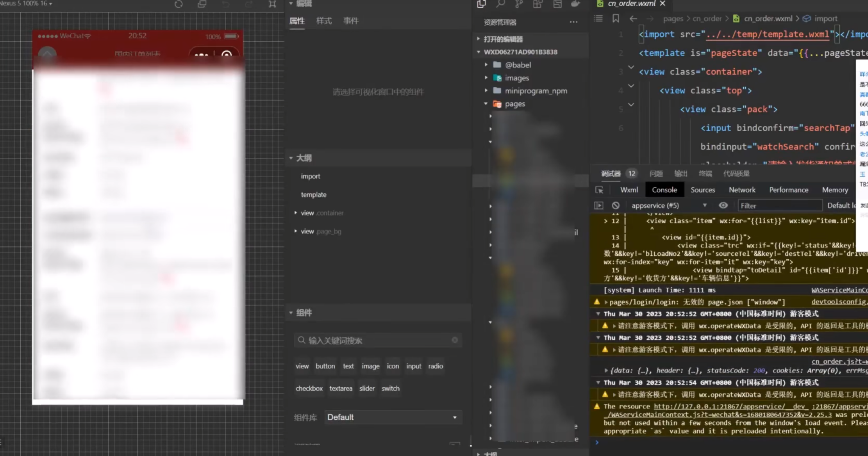Switch to the Network tab
This screenshot has height=456, width=868.
click(742, 190)
